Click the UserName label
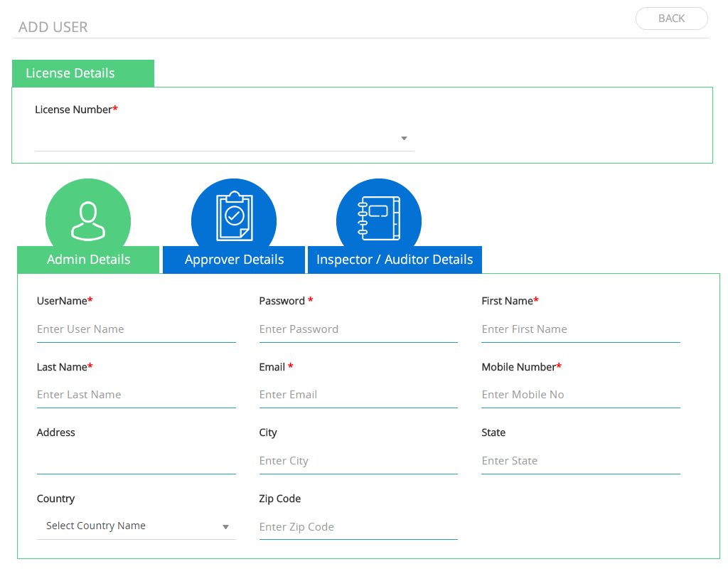This screenshot has width=728, height=569. [65, 301]
